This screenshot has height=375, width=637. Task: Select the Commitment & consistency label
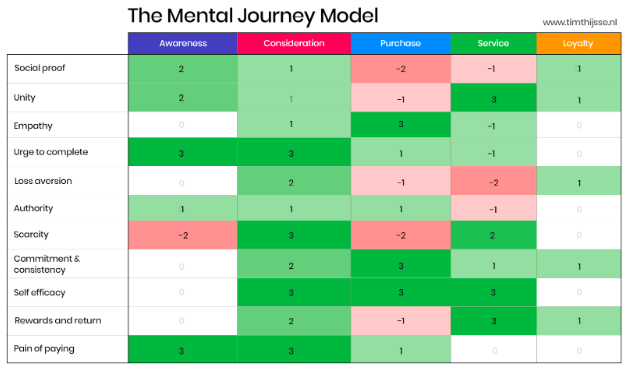[x=47, y=264]
